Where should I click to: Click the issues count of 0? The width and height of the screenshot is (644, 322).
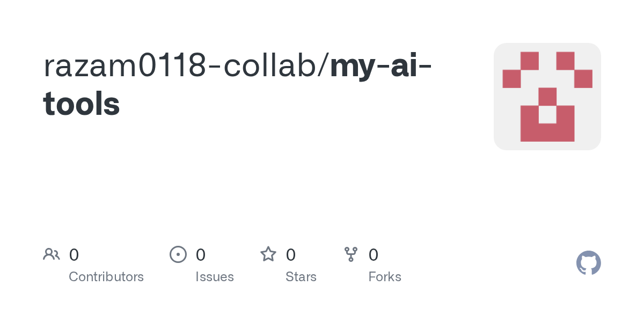click(201, 254)
